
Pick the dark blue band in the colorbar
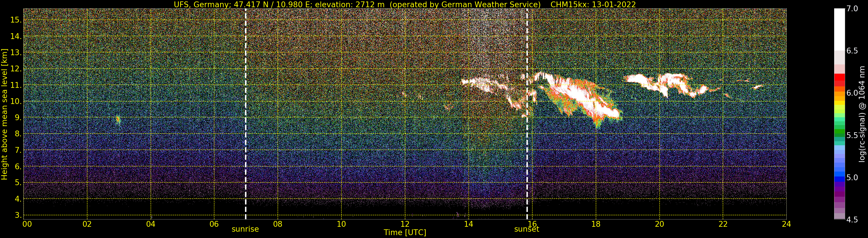point(839,179)
